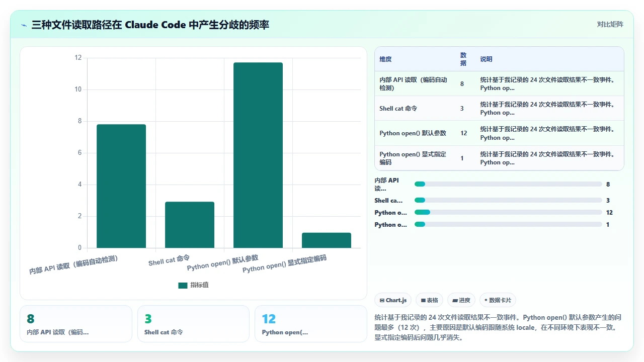Viewport: 644px width, 362px height.
Task: Click value 12 in the table data column
Action: coord(463,133)
